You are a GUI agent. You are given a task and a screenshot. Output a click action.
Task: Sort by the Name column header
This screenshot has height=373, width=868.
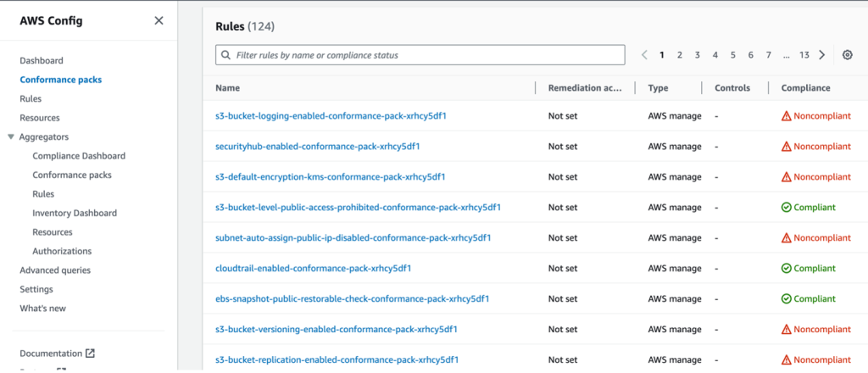point(227,88)
